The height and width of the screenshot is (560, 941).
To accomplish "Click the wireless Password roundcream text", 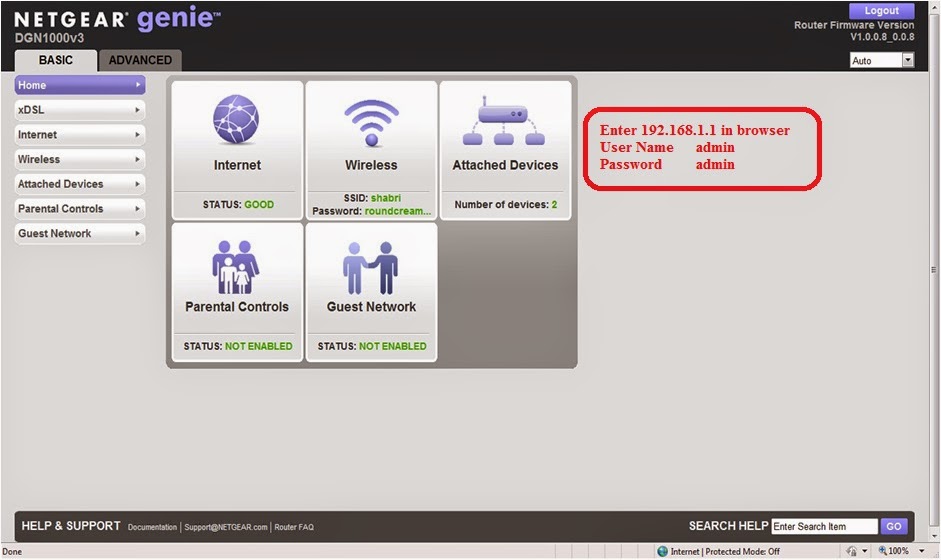I will pyautogui.click(x=371, y=211).
